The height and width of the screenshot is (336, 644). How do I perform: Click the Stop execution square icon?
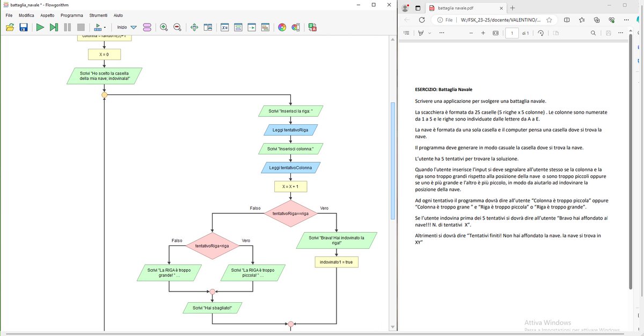80,27
